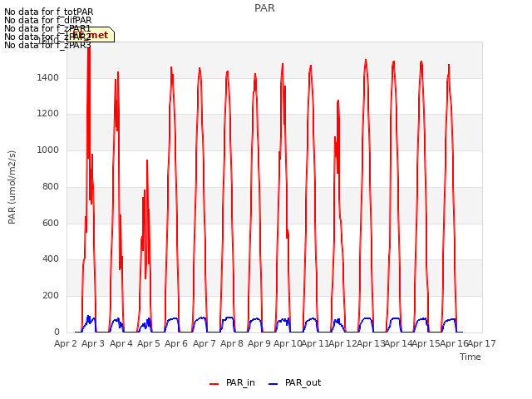Click the 200 y-axis tick label
The height and width of the screenshot is (399, 532).
(51, 296)
